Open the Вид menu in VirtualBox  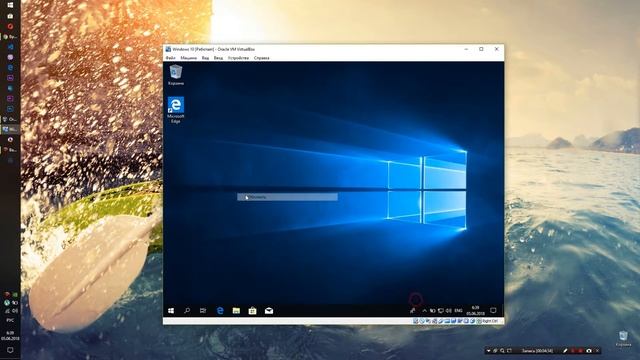[x=205, y=58]
